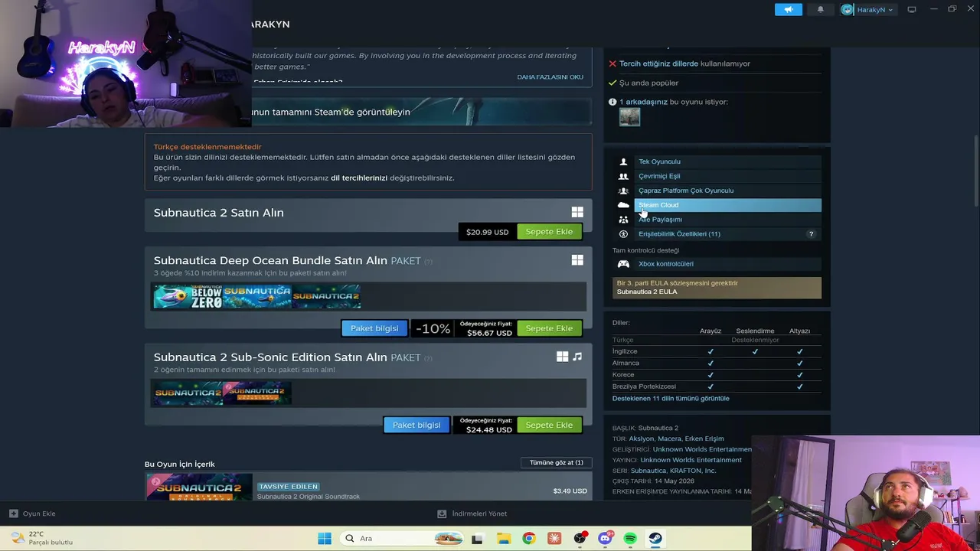Open the friend's avatar thumbnail

pyautogui.click(x=629, y=117)
